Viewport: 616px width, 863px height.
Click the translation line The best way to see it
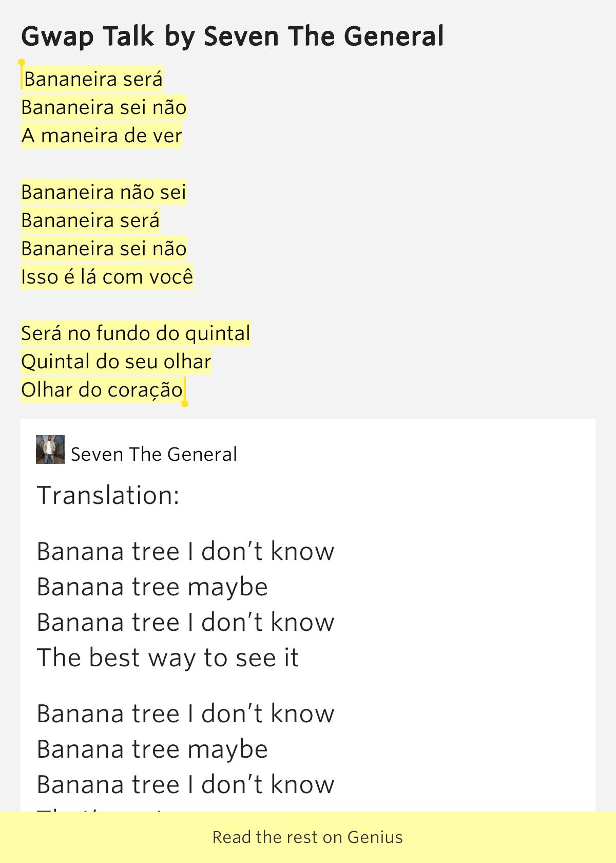point(168,658)
